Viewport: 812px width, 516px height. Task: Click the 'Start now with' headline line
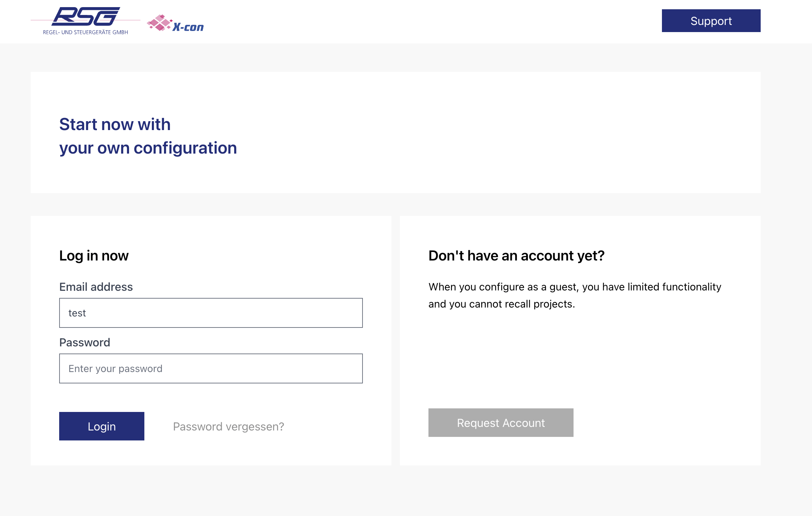coord(115,124)
